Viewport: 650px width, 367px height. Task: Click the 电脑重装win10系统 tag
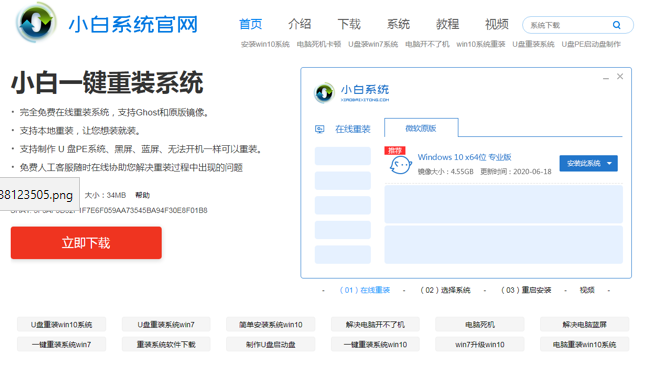pos(585,344)
